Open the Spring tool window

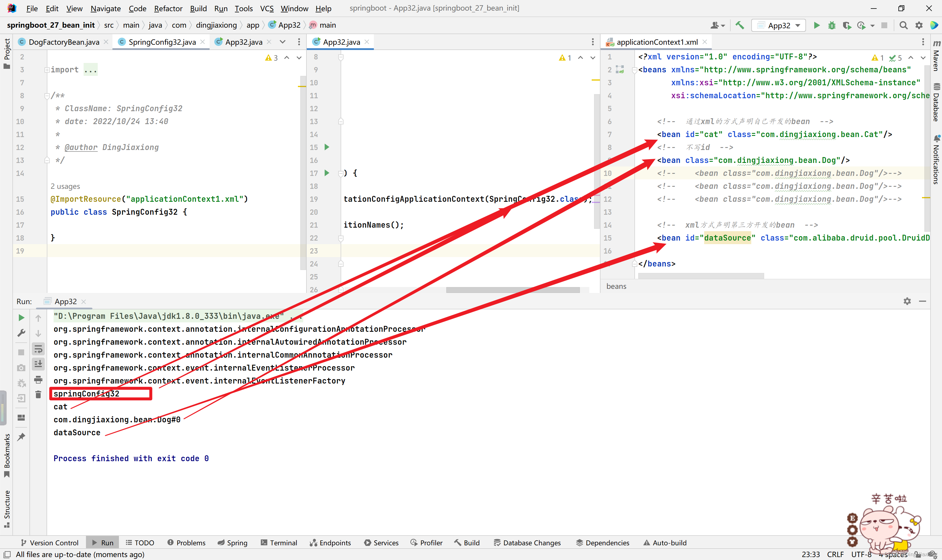[232, 543]
